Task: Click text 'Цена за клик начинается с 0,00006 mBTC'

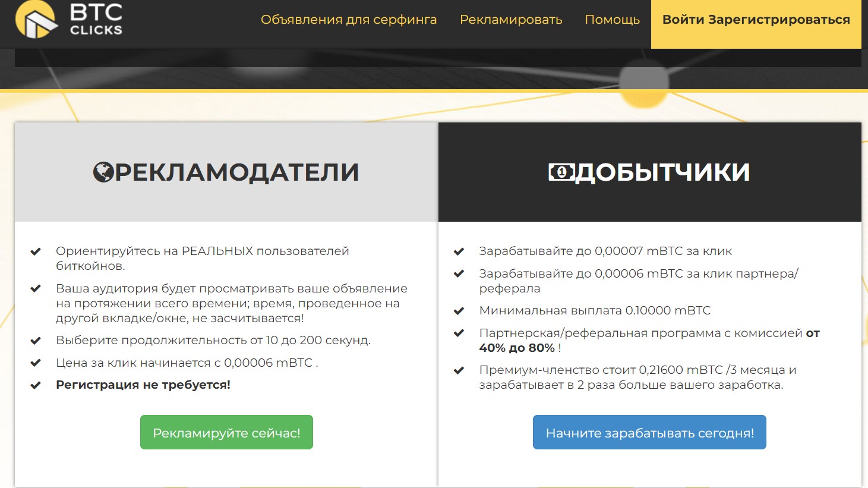Action: (187, 363)
